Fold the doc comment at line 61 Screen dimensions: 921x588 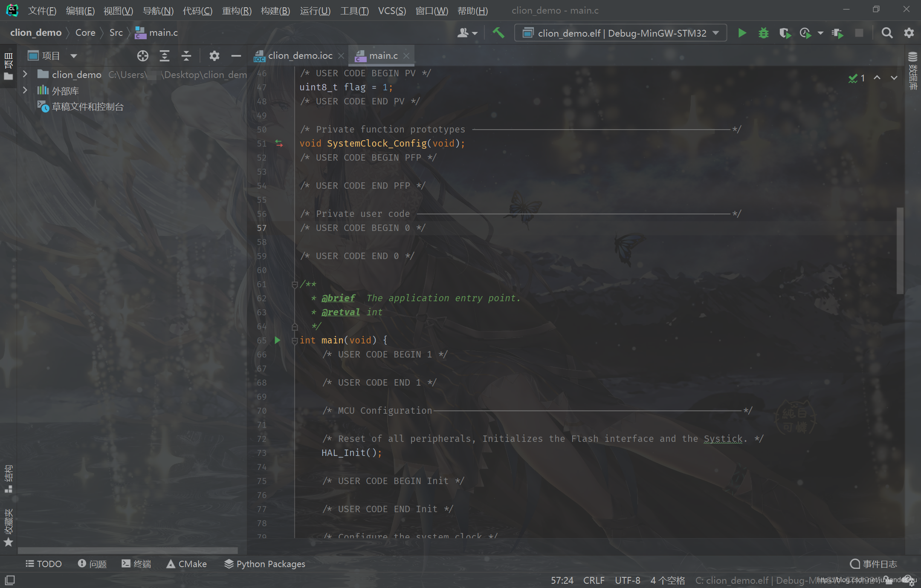295,284
